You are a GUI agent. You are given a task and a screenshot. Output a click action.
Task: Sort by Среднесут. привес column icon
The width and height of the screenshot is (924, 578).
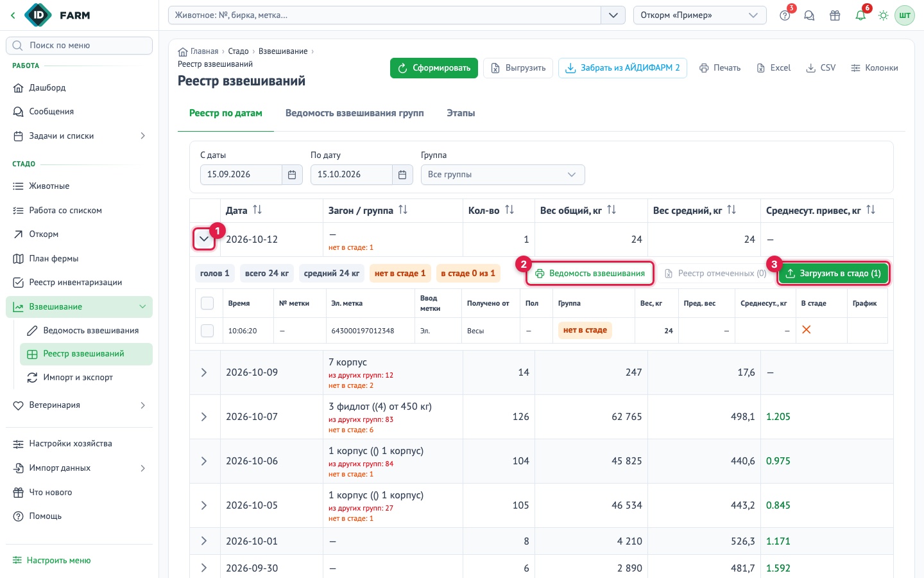pyautogui.click(x=871, y=210)
